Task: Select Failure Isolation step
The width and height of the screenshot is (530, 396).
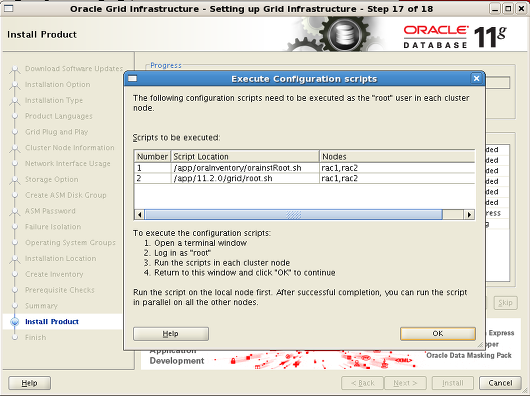Action: (53, 227)
